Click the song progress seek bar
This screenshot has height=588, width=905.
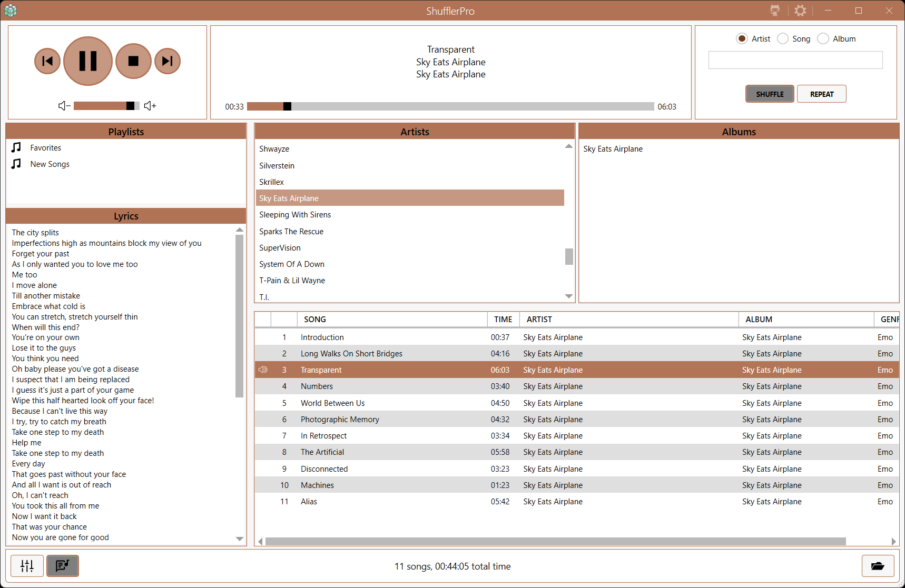(450, 106)
